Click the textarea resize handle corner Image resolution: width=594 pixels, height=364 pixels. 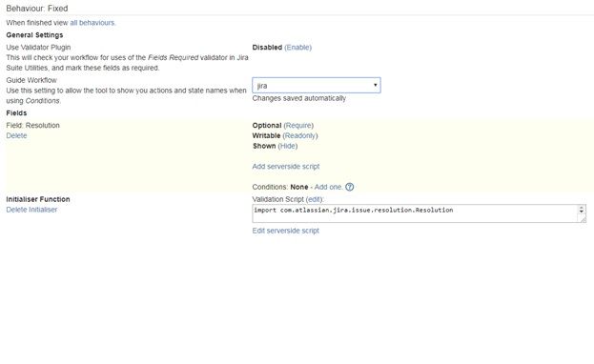point(583,220)
